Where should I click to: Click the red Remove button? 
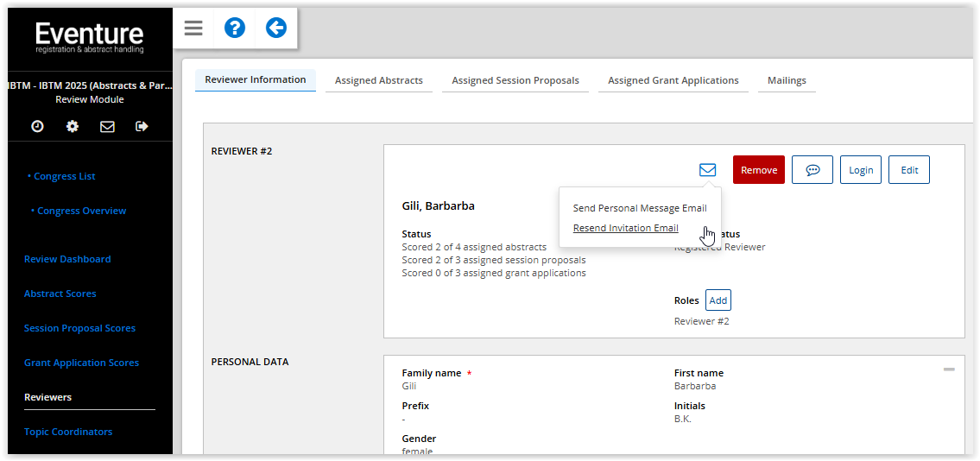tap(758, 170)
